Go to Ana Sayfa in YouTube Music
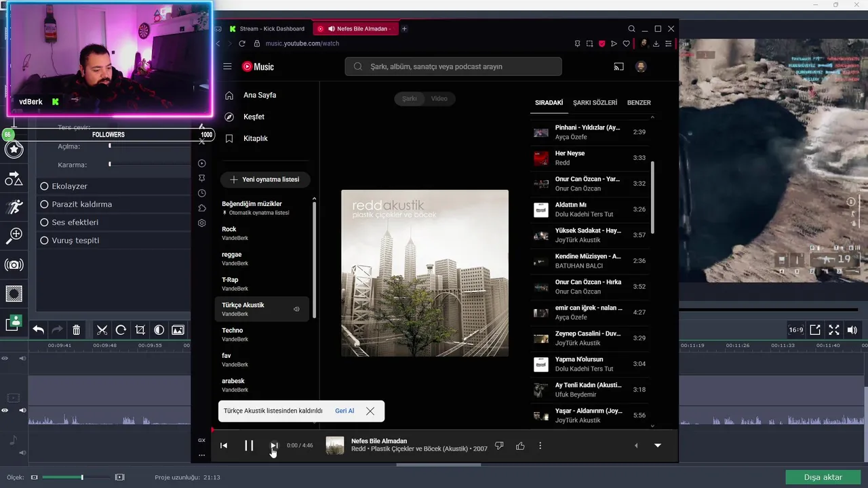The height and width of the screenshot is (488, 868). pyautogui.click(x=260, y=95)
